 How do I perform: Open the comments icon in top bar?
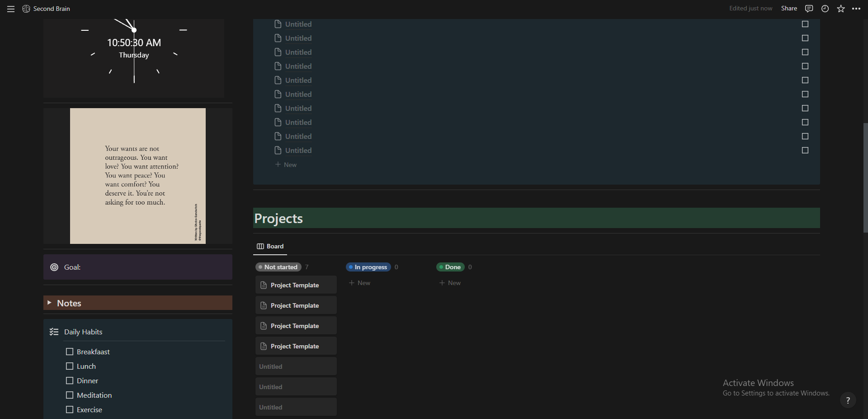[809, 9]
